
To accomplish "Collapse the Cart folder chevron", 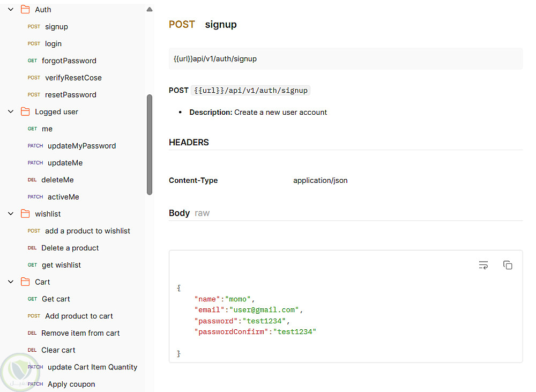I will point(11,282).
